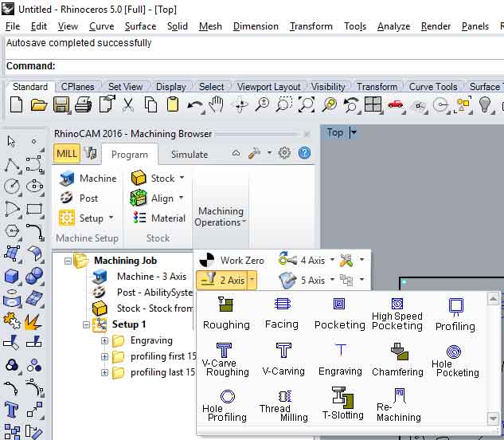Collapse the Machining Job node
The width and height of the screenshot is (504, 440).
[68, 261]
